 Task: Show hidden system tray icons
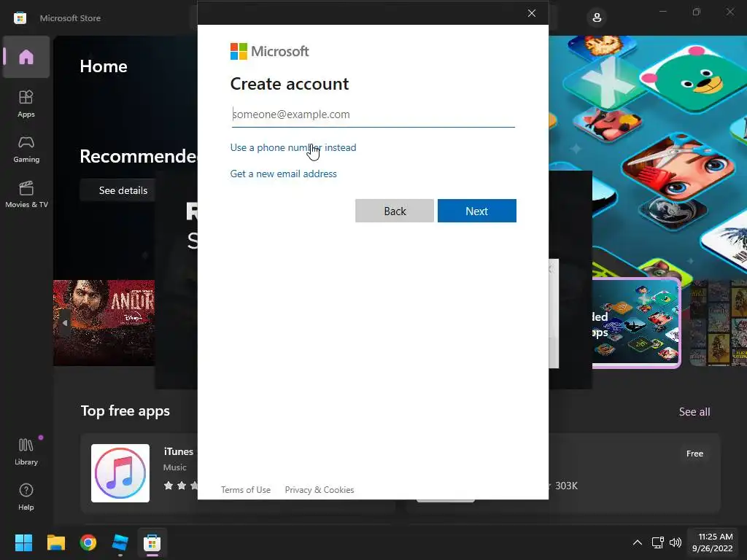click(637, 542)
